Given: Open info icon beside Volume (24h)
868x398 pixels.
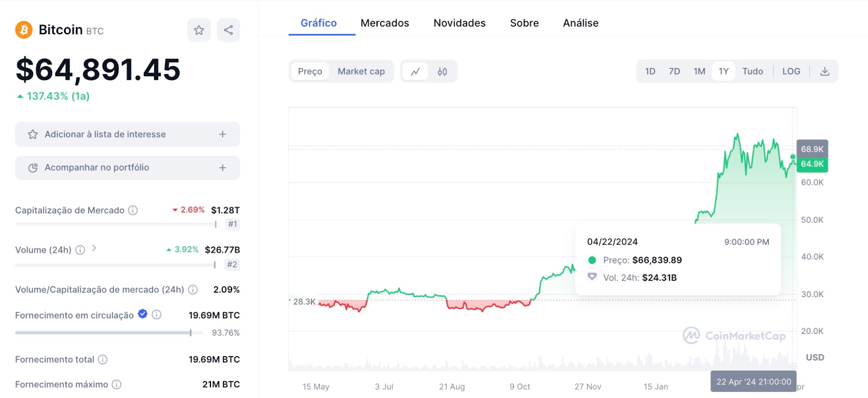Looking at the screenshot, I should (80, 250).
